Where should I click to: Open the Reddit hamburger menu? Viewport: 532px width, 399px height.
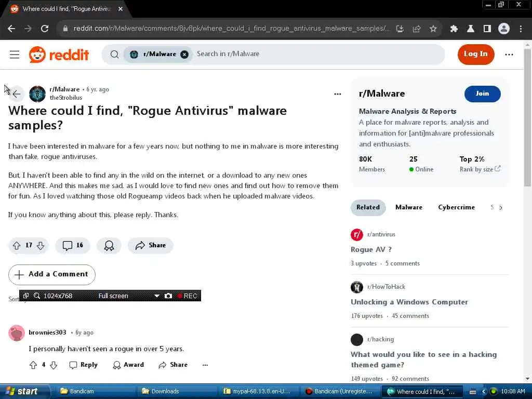[14, 54]
